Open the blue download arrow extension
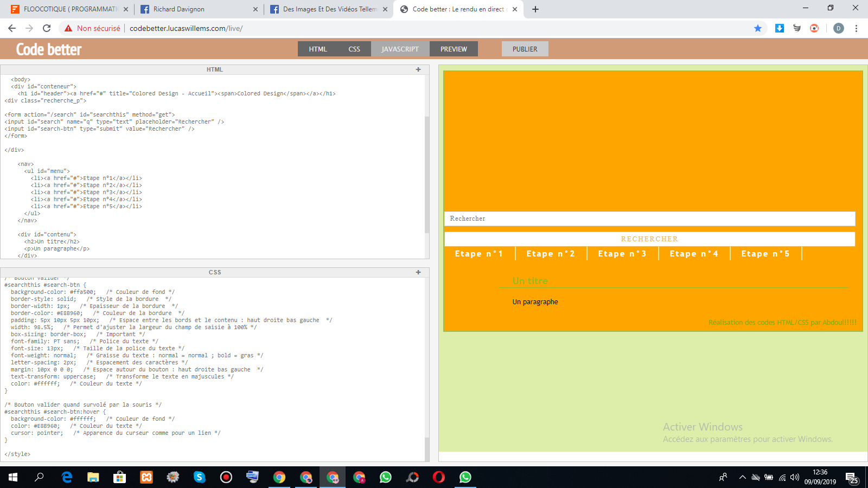This screenshot has height=488, width=868. point(780,28)
